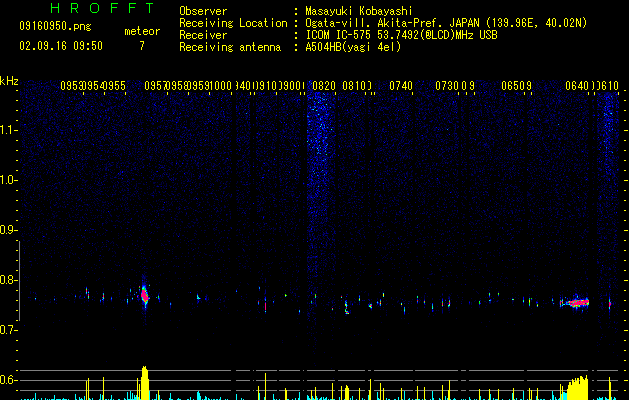
Task: Click the 0730 time marker
Action: [447, 86]
